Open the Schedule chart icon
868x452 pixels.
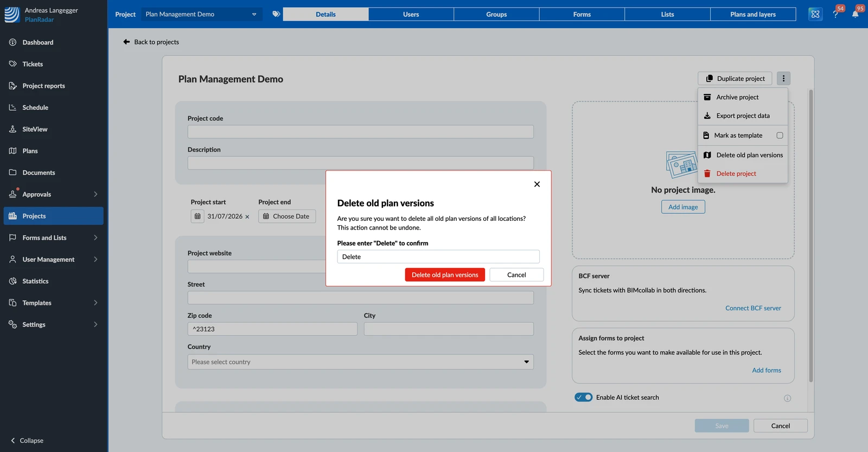pyautogui.click(x=12, y=107)
